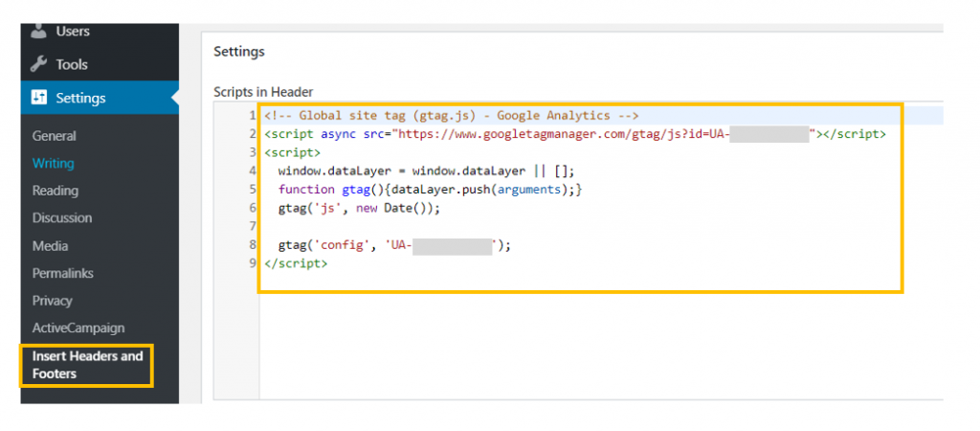Viewport: 980px width, 431px height.
Task: Click line number 1 in the gutter
Action: tap(253, 116)
